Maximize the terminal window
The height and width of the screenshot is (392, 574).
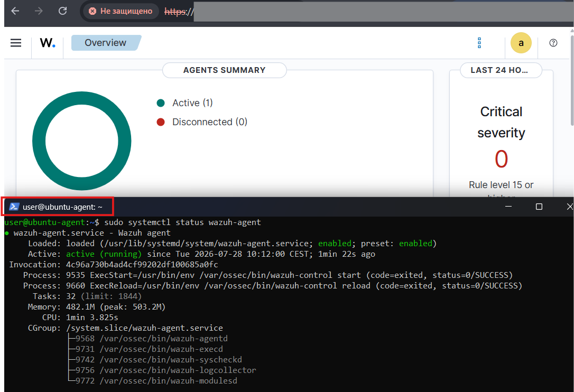coord(539,207)
